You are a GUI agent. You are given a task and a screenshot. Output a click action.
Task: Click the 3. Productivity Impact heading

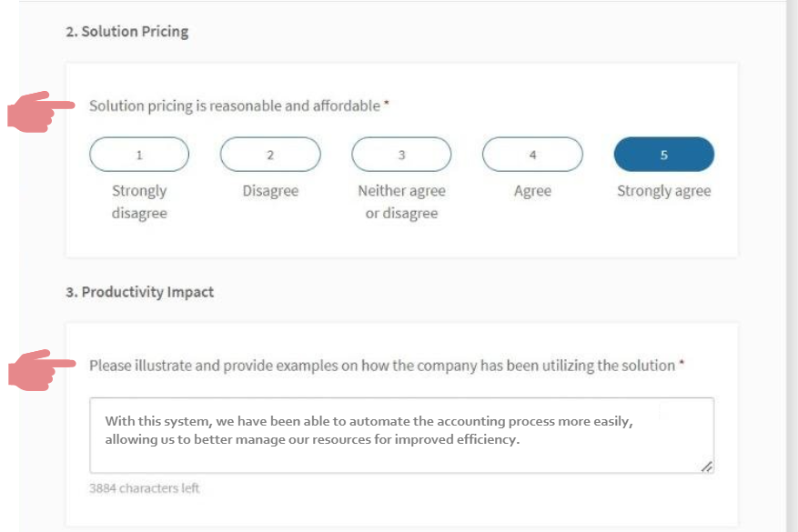(x=139, y=292)
